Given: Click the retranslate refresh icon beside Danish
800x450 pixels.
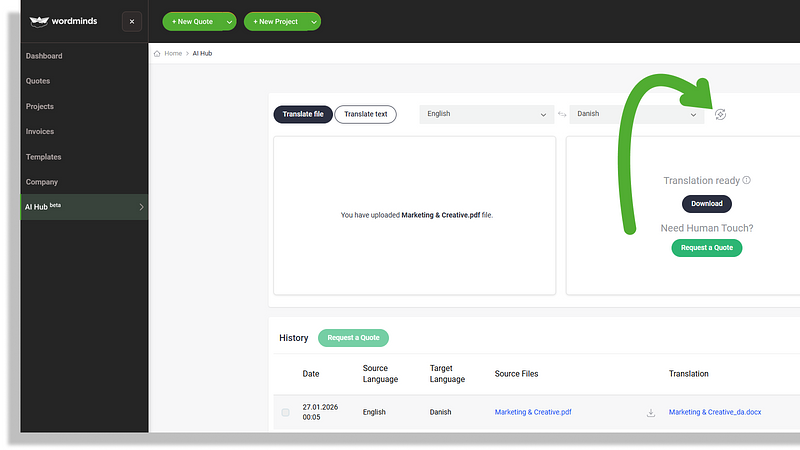Looking at the screenshot, I should click(x=721, y=114).
